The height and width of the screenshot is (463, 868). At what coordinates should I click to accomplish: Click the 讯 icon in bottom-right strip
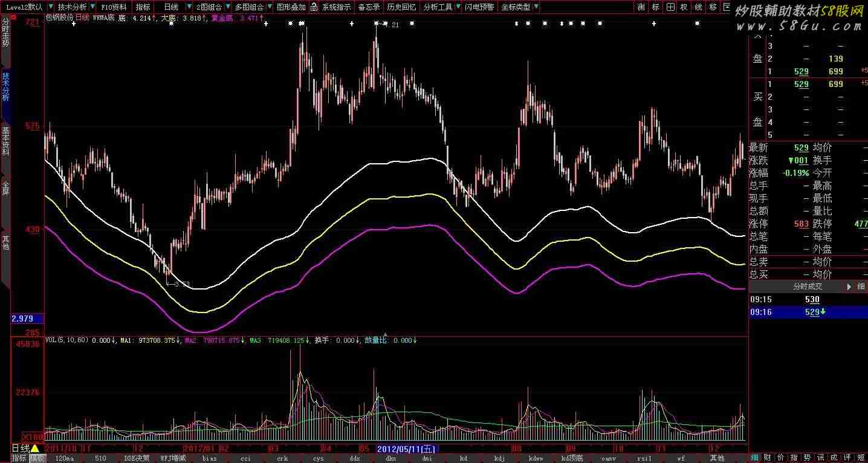(x=821, y=458)
